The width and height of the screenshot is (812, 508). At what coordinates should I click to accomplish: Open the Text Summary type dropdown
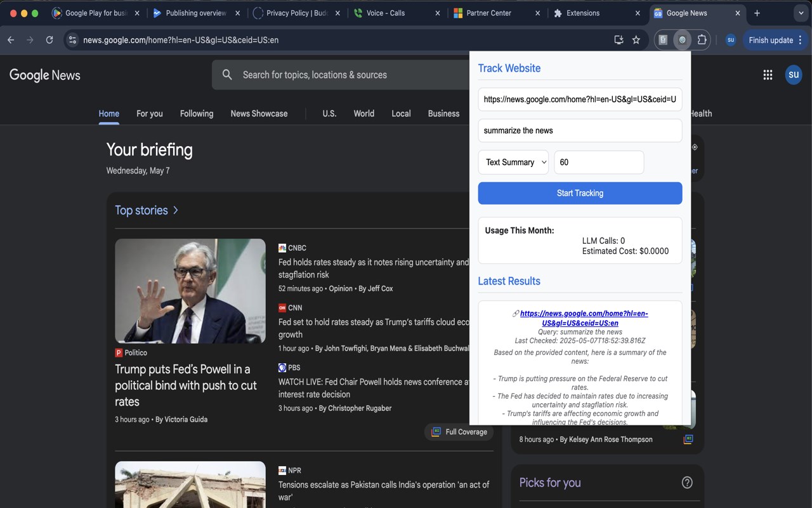coord(513,163)
